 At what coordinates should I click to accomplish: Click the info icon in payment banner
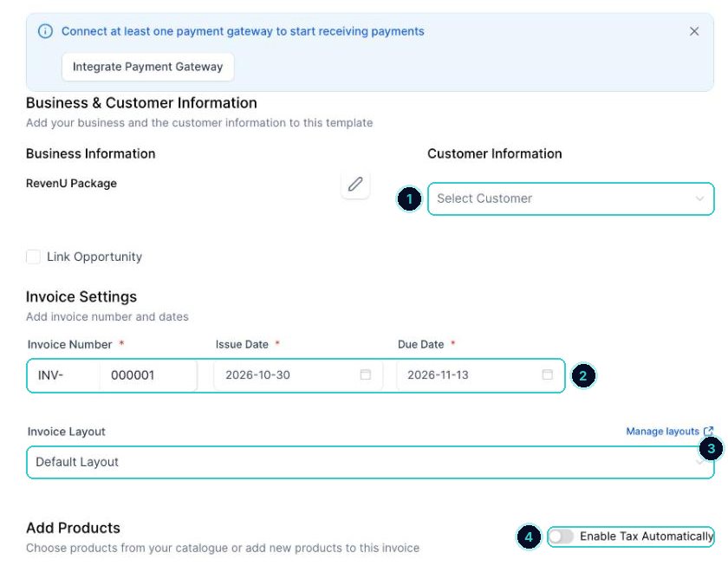click(x=45, y=31)
